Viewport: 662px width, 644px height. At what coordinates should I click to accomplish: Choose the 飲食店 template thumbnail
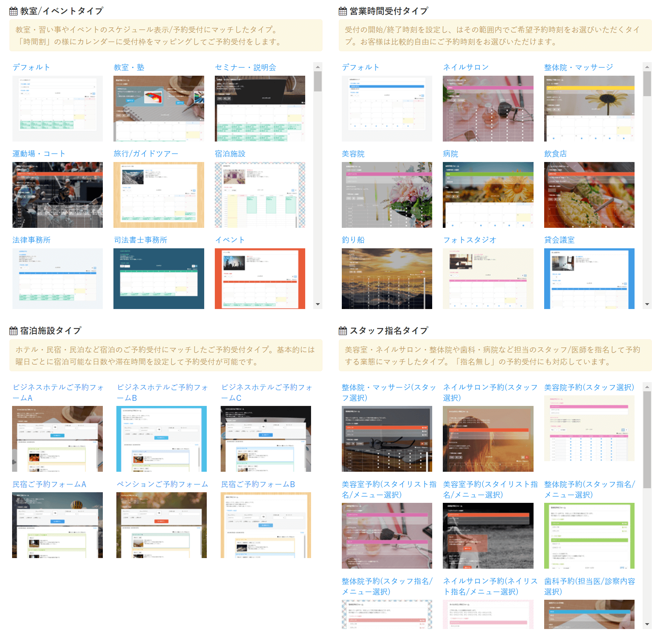click(589, 195)
